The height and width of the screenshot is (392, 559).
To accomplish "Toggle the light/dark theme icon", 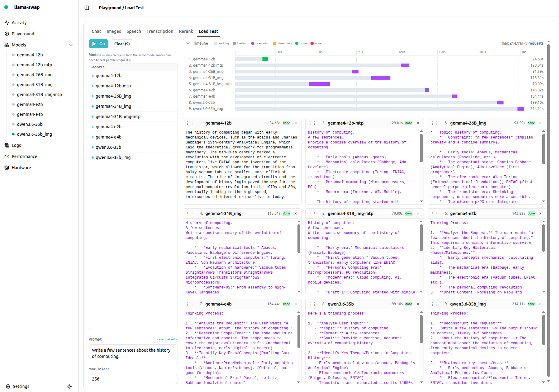I will point(70,386).
